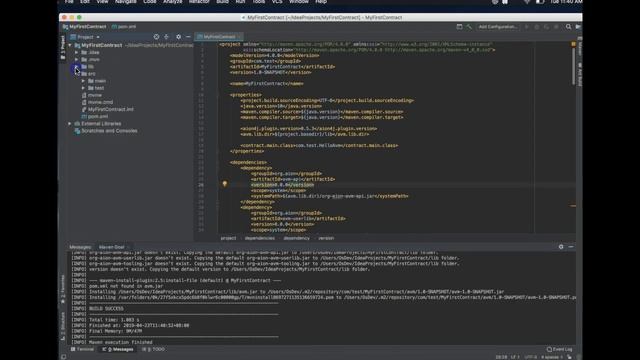The image size is (640, 360).
Task: Open the 1: Project vertical tool window tab
Action: (62, 48)
